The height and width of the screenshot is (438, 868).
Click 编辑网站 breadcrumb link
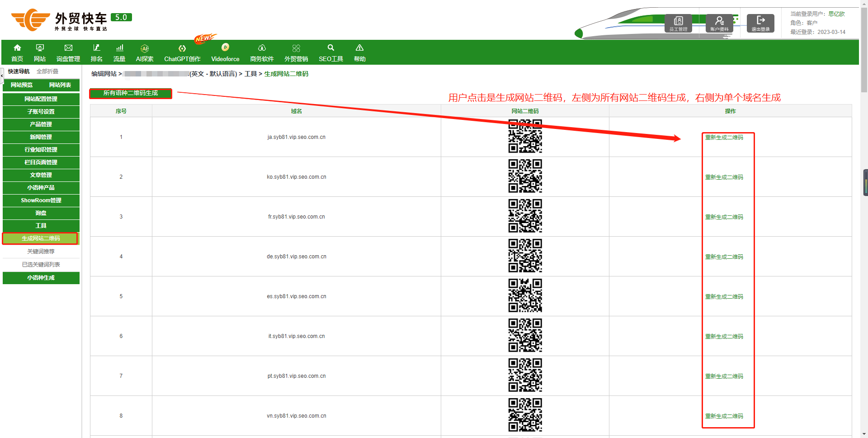pos(104,74)
